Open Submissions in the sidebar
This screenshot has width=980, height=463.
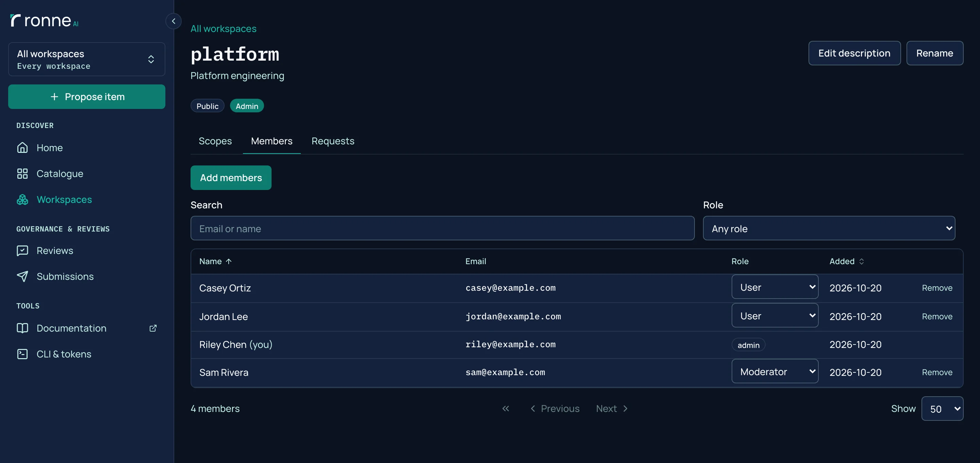click(x=87, y=276)
